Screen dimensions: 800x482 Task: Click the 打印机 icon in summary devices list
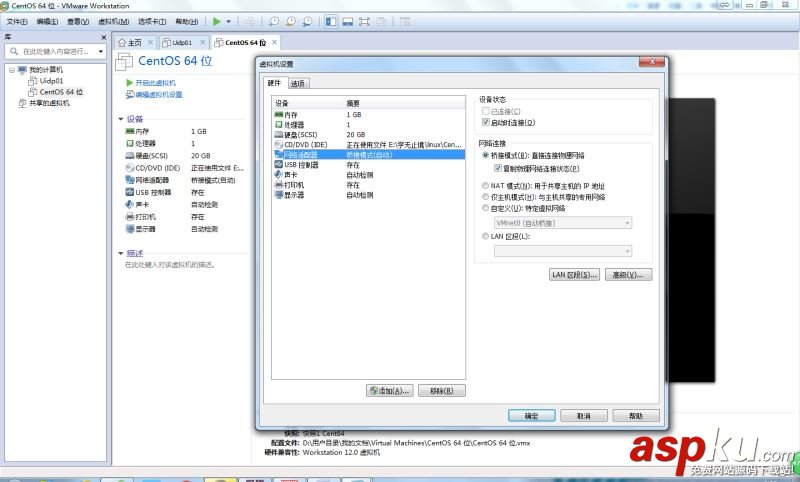click(130, 217)
